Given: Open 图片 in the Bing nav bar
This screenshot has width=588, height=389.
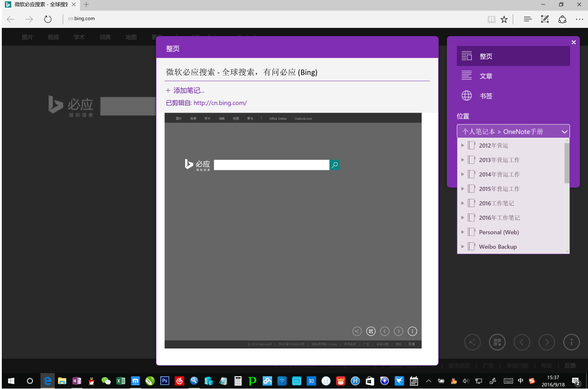Looking at the screenshot, I should [27, 37].
